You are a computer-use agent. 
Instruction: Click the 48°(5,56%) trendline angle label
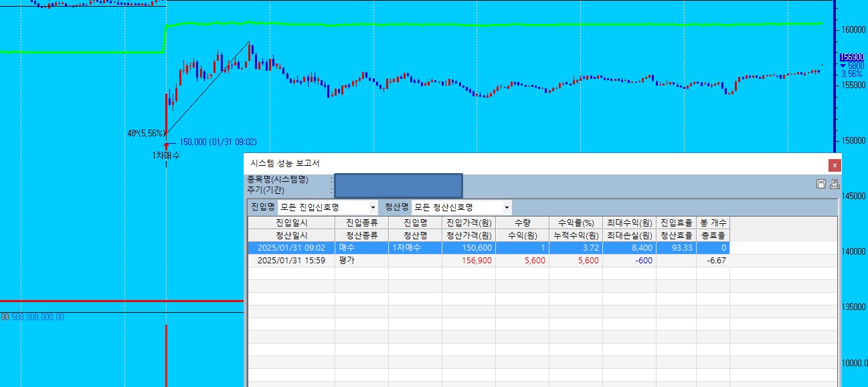pyautogui.click(x=145, y=133)
